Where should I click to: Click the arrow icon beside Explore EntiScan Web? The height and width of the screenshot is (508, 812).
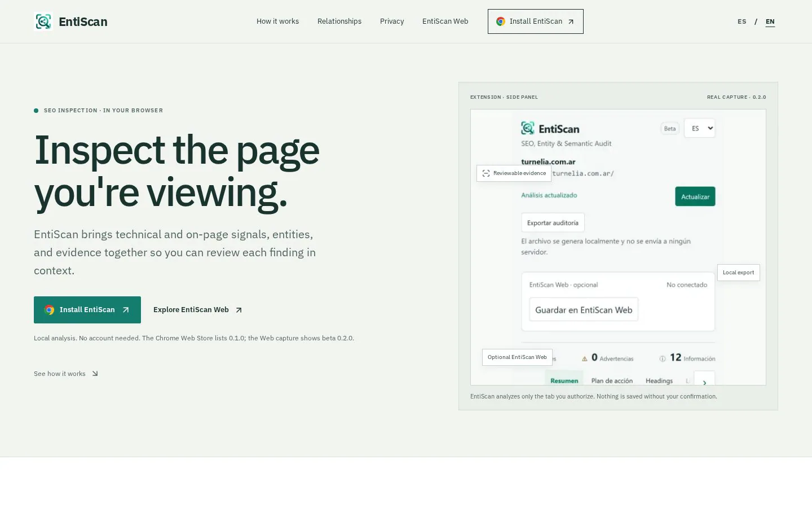point(239,310)
